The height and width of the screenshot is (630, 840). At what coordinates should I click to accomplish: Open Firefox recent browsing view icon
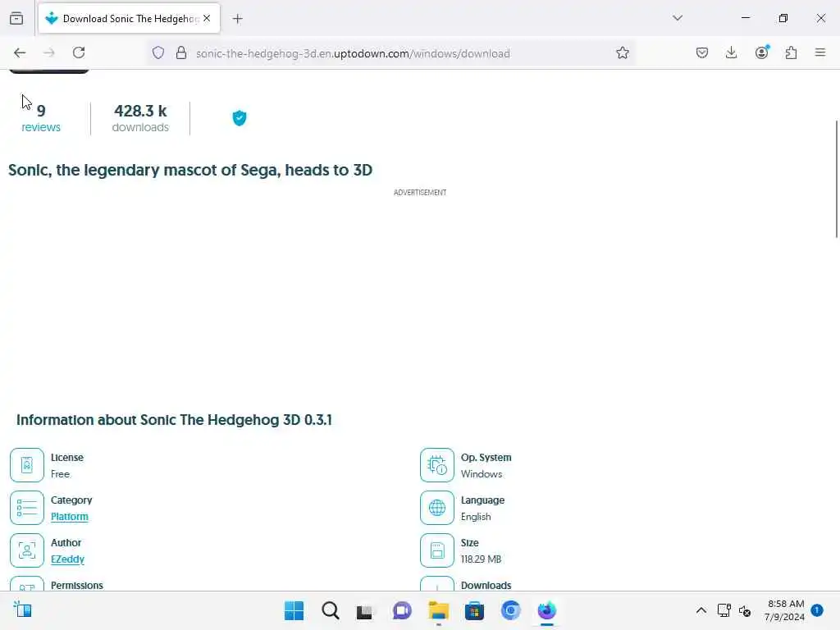16,19
